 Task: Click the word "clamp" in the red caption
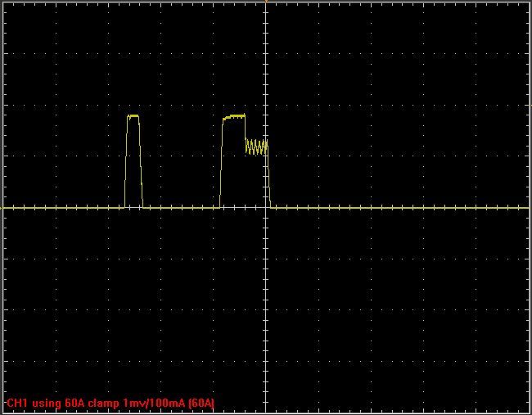[x=106, y=404]
